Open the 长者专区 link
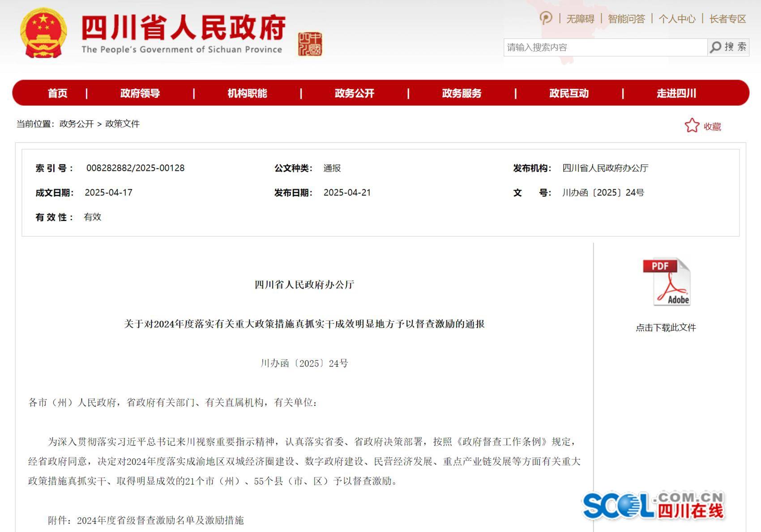Screen dimensions: 761x532 point(727,19)
